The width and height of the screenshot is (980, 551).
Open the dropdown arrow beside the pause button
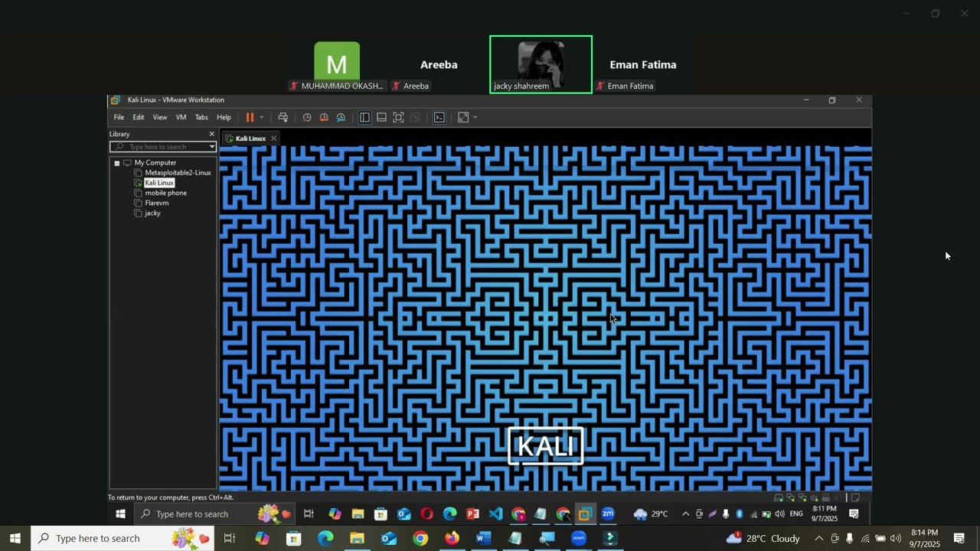coord(261,117)
